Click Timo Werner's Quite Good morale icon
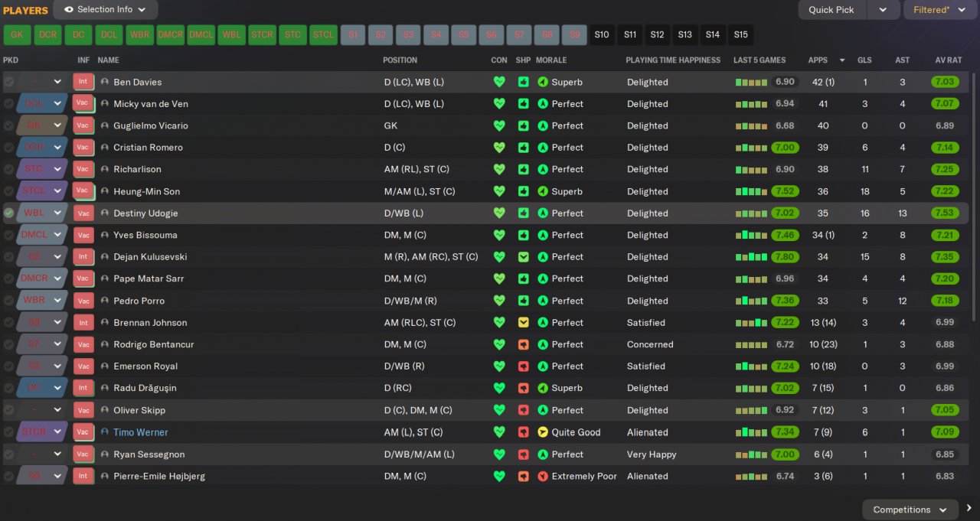 point(543,432)
